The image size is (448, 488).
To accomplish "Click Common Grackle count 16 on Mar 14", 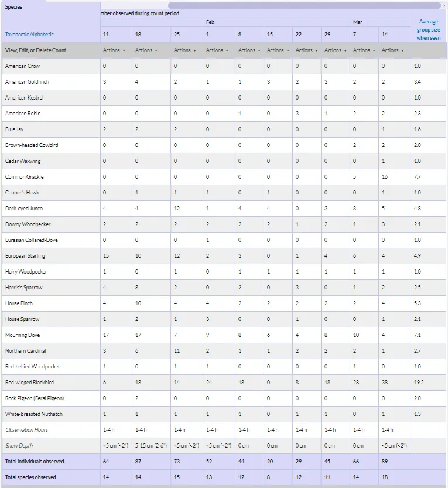I will [x=385, y=177].
